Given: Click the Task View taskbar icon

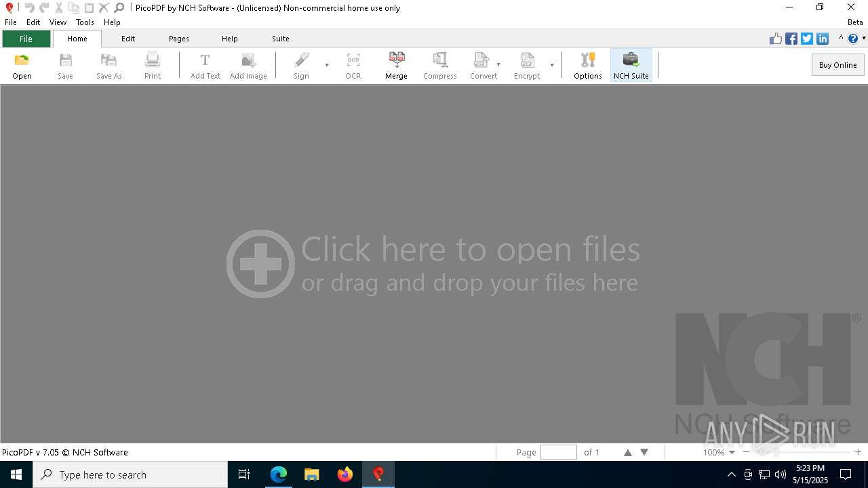Looking at the screenshot, I should (244, 474).
